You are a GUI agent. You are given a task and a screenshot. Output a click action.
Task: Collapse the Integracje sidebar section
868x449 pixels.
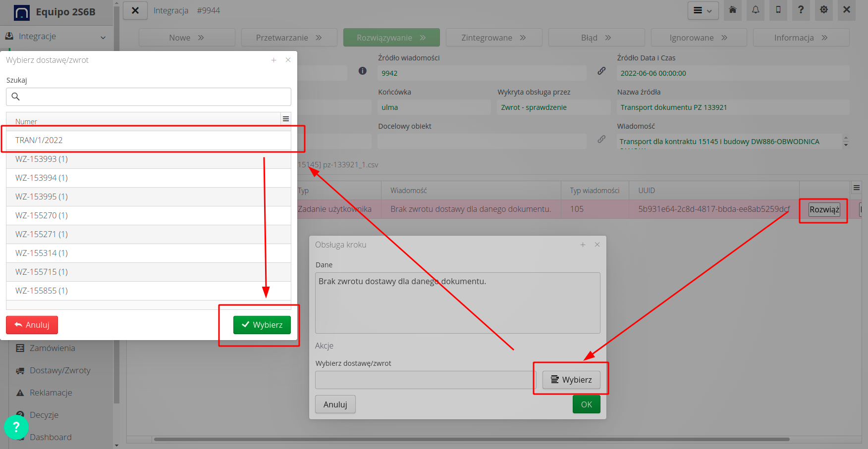[103, 37]
